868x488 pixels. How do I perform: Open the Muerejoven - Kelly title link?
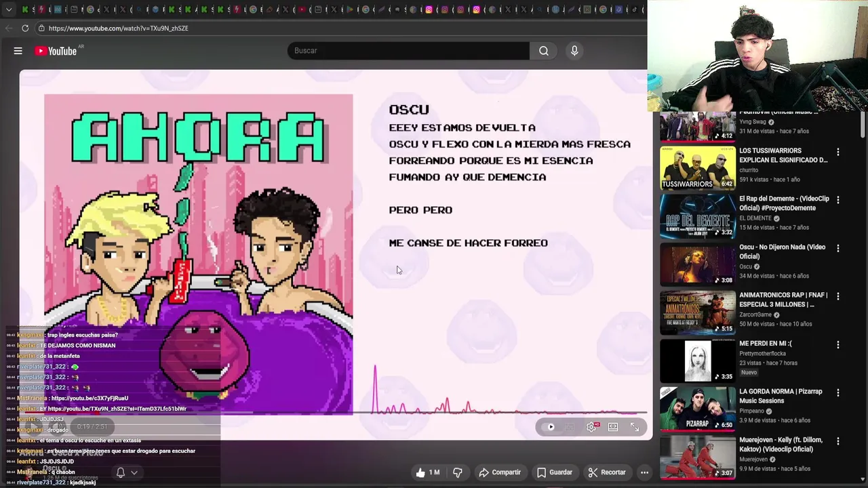(x=783, y=444)
